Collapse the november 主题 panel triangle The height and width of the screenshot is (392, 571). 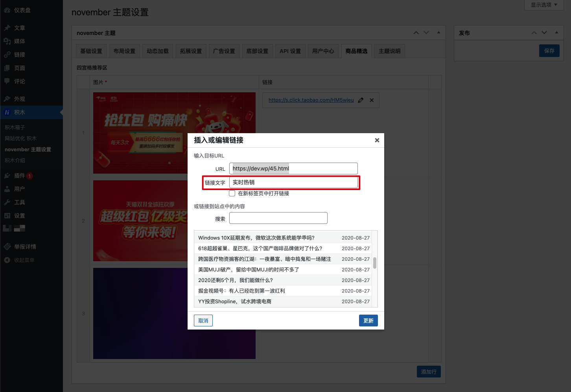coord(438,33)
